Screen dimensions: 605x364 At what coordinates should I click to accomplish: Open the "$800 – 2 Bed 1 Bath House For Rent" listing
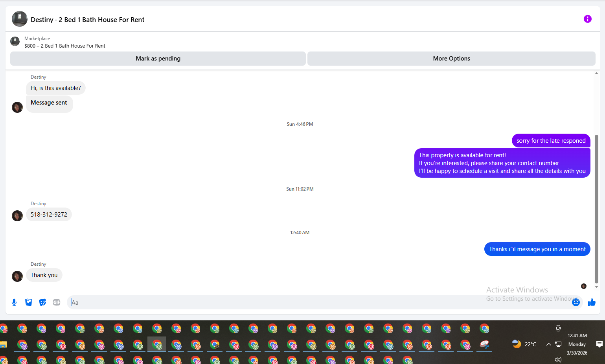pos(65,46)
